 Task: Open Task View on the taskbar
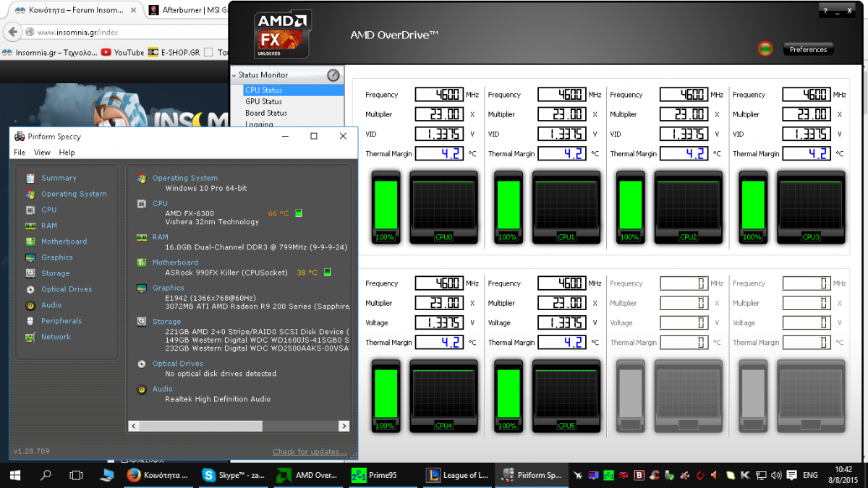click(76, 475)
